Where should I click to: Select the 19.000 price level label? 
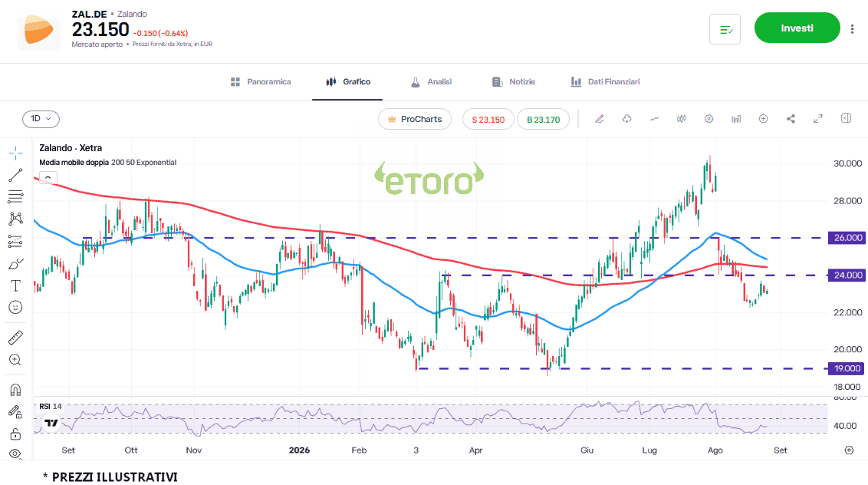pos(845,368)
